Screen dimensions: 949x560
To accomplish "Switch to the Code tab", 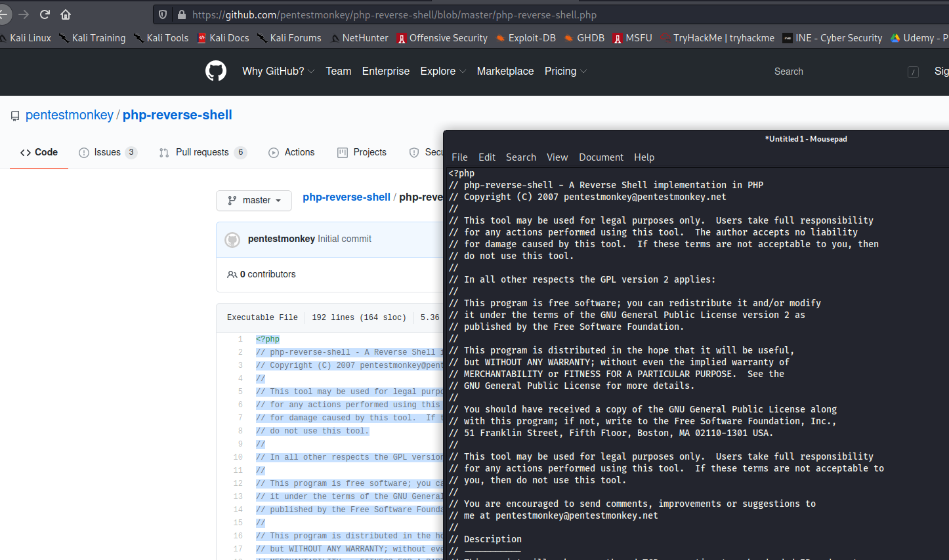I will point(39,152).
